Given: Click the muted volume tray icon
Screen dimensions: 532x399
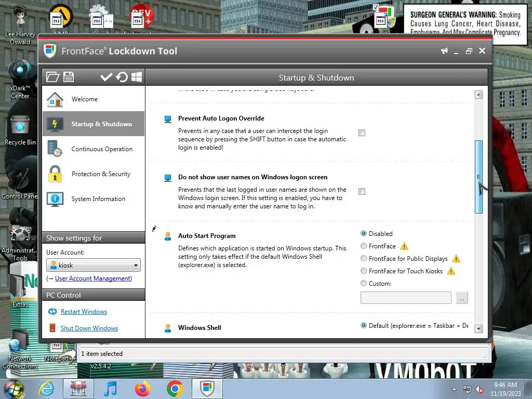Looking at the screenshot, I should pyautogui.click(x=480, y=390).
